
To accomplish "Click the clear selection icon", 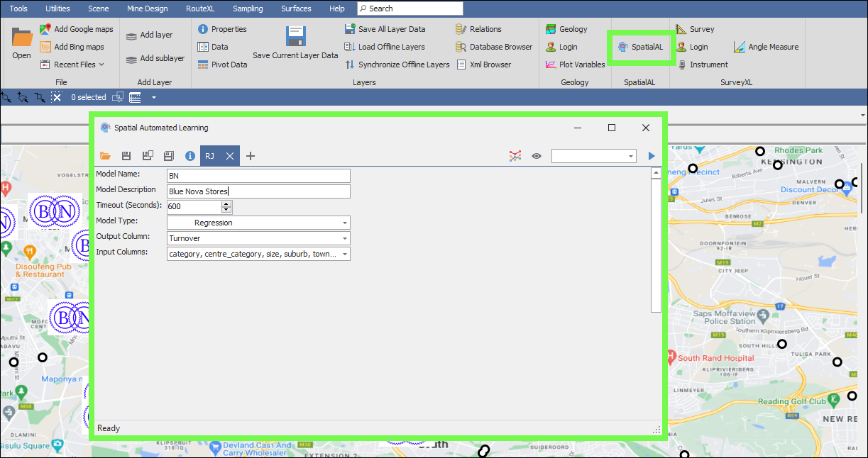I will click(57, 97).
